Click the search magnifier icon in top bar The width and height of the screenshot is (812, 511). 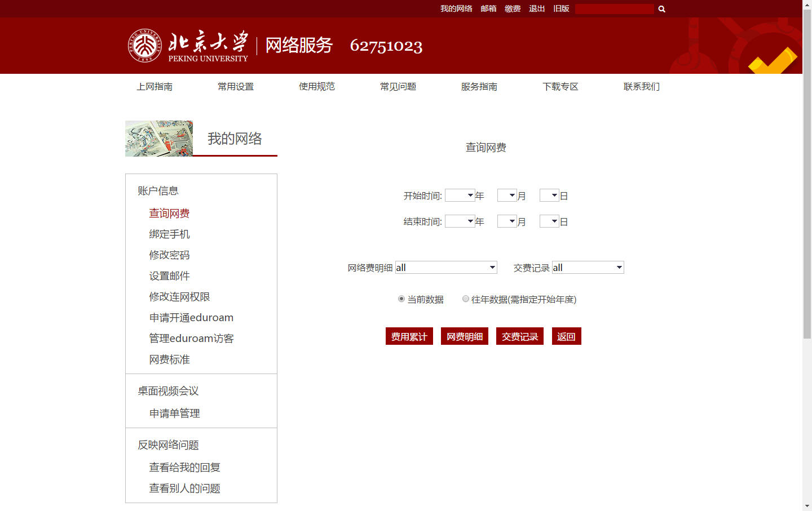pos(662,9)
